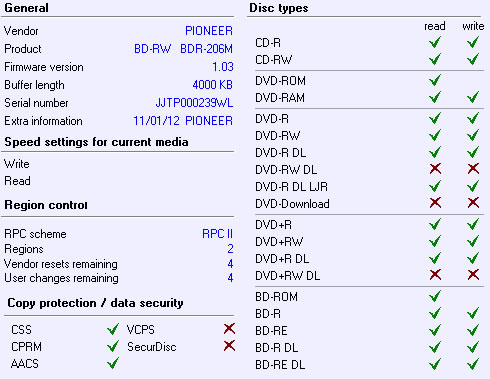Click the DVD-ROM read green checkmark

click(435, 80)
